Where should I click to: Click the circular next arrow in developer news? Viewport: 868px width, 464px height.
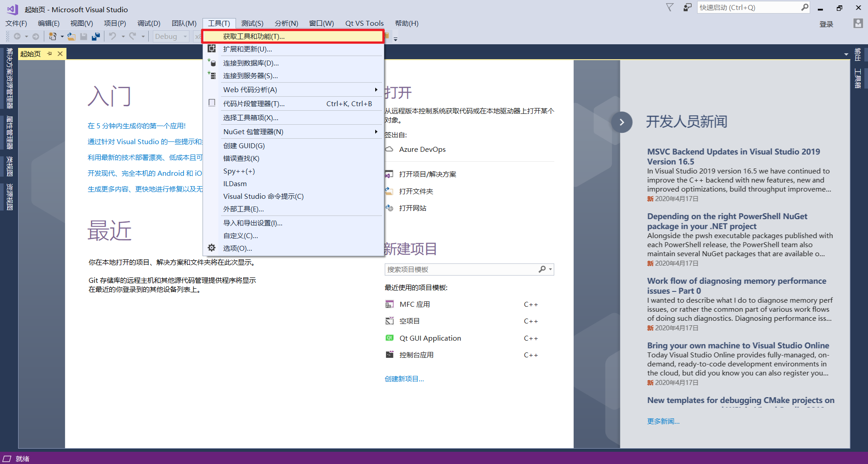coord(622,122)
